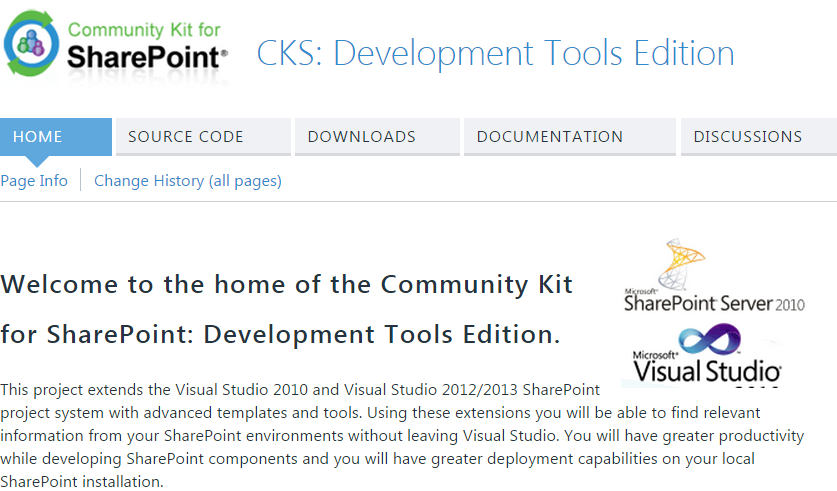This screenshot has height=491, width=837.
Task: Click the text 'SharePoint installation.'
Action: coord(82,481)
